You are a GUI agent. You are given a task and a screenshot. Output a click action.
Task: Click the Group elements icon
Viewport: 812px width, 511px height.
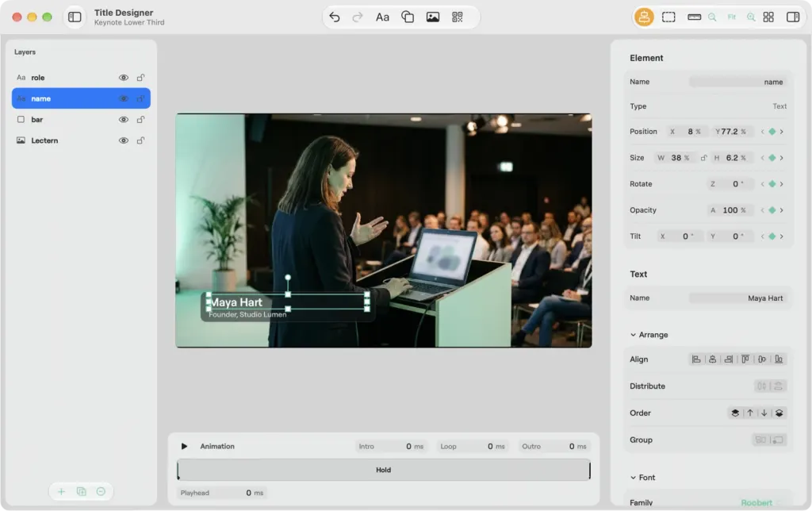[760, 440]
